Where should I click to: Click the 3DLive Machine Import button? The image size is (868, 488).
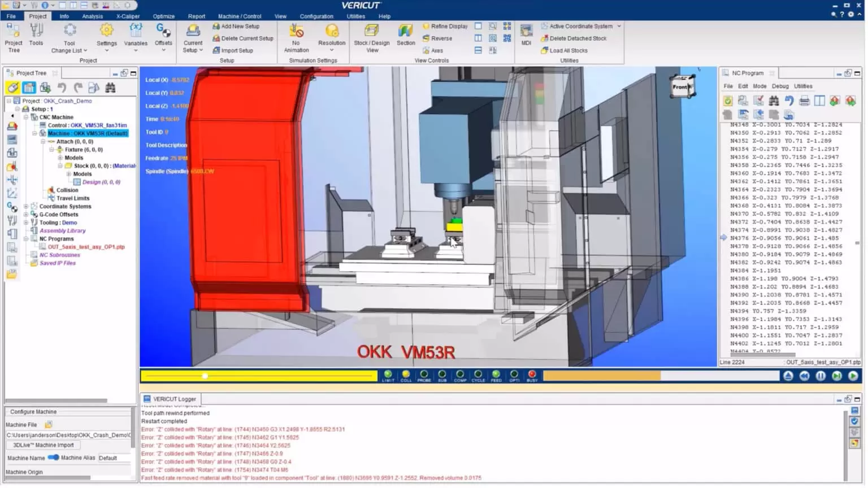click(43, 445)
